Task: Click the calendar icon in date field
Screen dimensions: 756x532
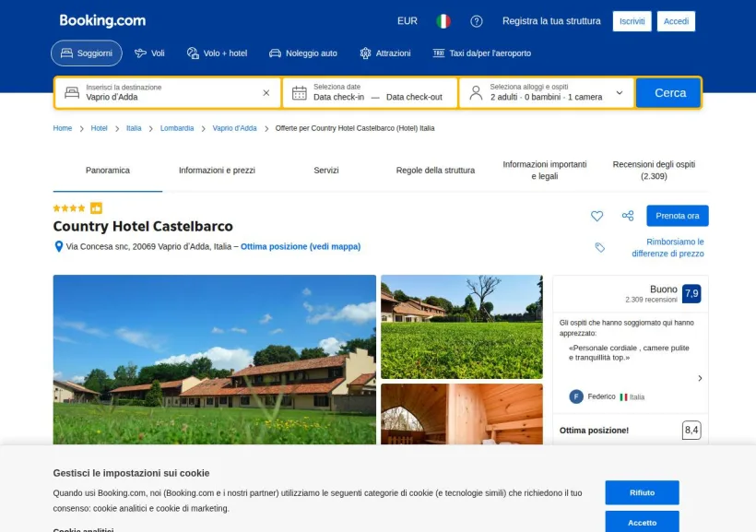Action: pyautogui.click(x=300, y=92)
